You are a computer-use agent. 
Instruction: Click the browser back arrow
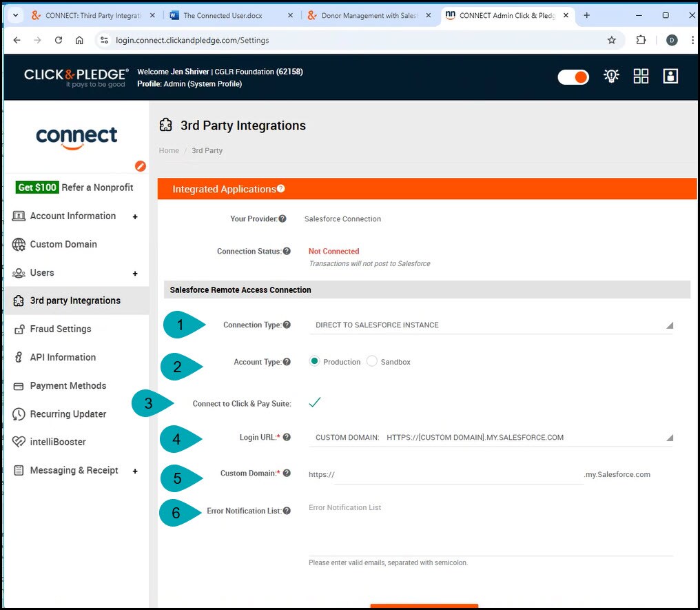pyautogui.click(x=17, y=40)
